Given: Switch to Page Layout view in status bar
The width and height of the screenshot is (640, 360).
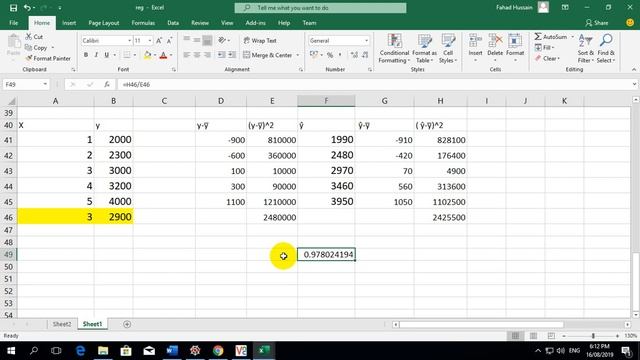Looking at the screenshot, I should (533, 336).
